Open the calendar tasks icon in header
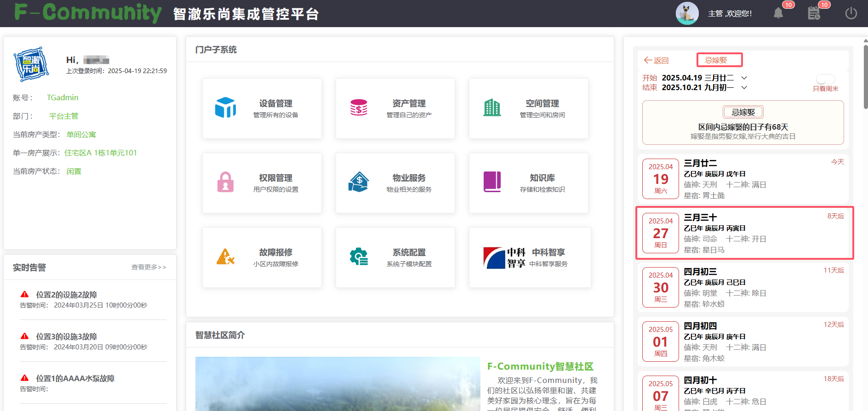 coord(814,13)
